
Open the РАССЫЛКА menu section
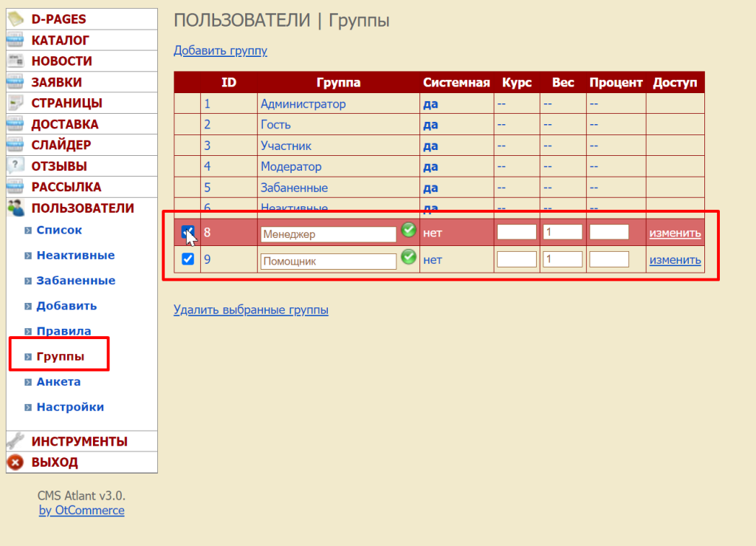(66, 187)
